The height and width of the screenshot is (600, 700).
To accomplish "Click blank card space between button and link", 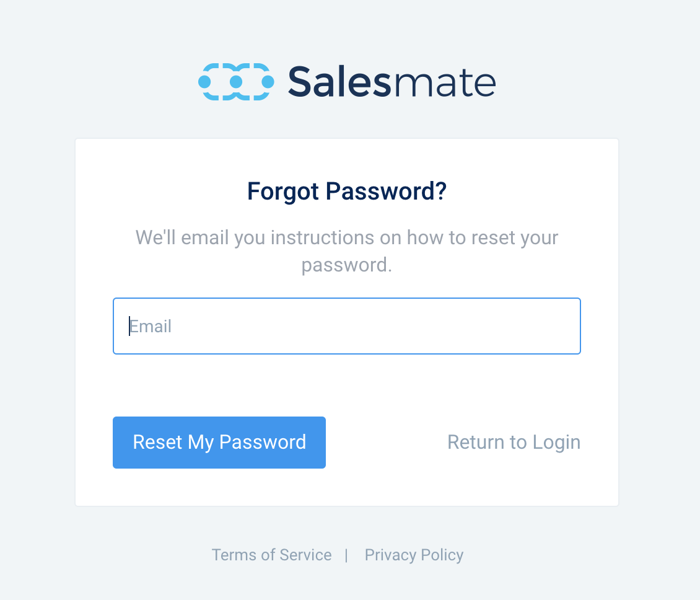I will [x=387, y=443].
